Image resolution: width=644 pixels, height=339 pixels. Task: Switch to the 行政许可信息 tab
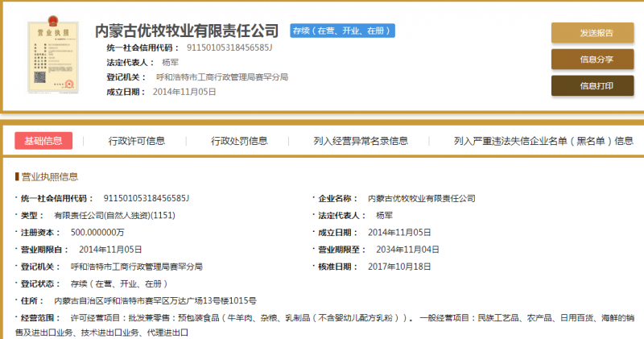coord(136,141)
